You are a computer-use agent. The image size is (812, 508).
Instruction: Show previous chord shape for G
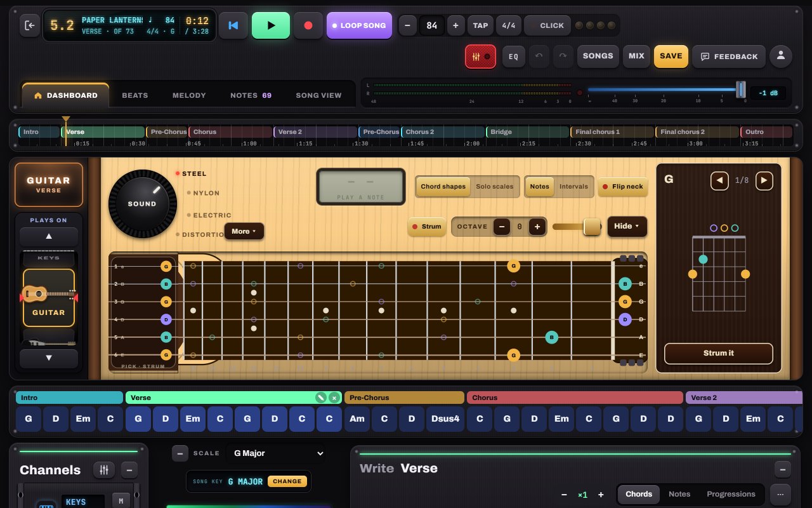(719, 180)
